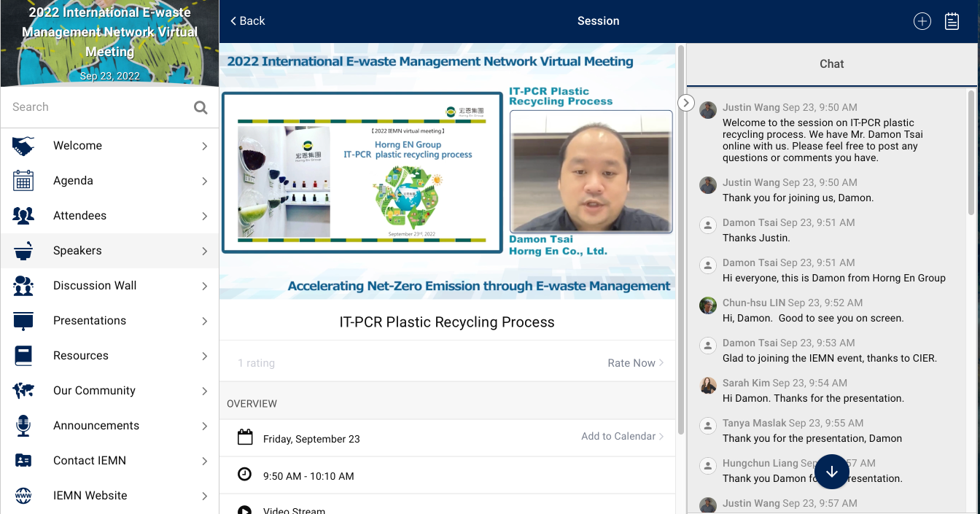Open the Agenda menu item
This screenshot has height=514, width=980.
click(x=109, y=181)
